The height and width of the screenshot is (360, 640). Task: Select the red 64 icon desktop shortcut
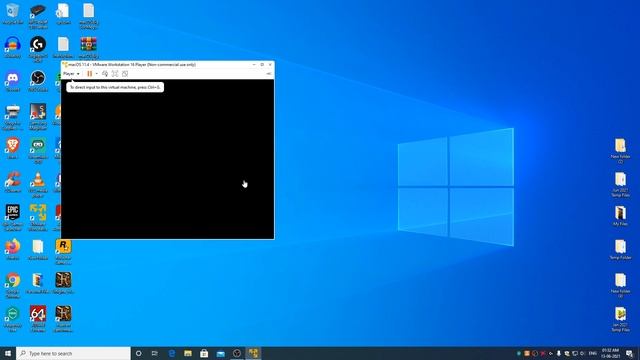[38, 318]
